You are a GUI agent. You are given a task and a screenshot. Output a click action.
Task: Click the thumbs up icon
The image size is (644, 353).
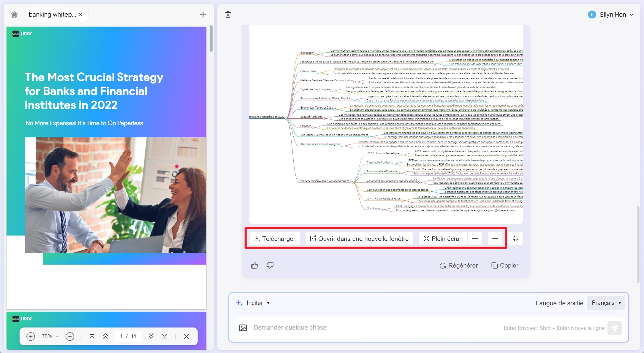[x=254, y=265]
